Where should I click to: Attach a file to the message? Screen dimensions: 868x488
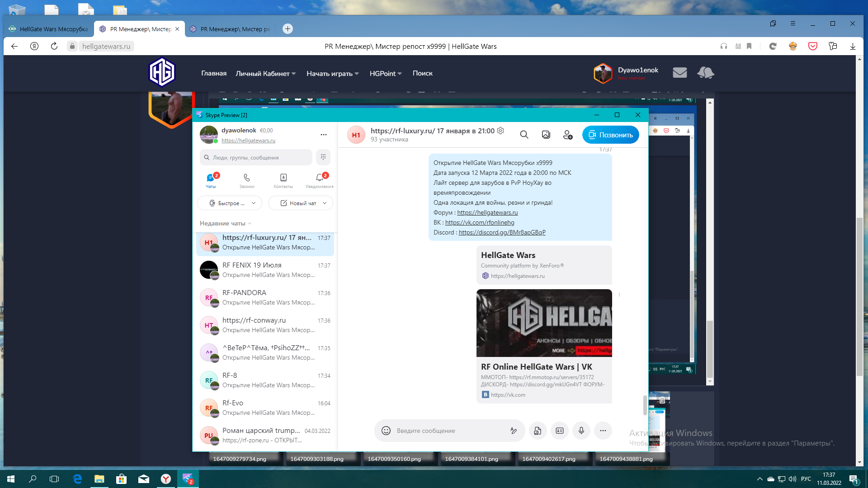[x=538, y=431]
